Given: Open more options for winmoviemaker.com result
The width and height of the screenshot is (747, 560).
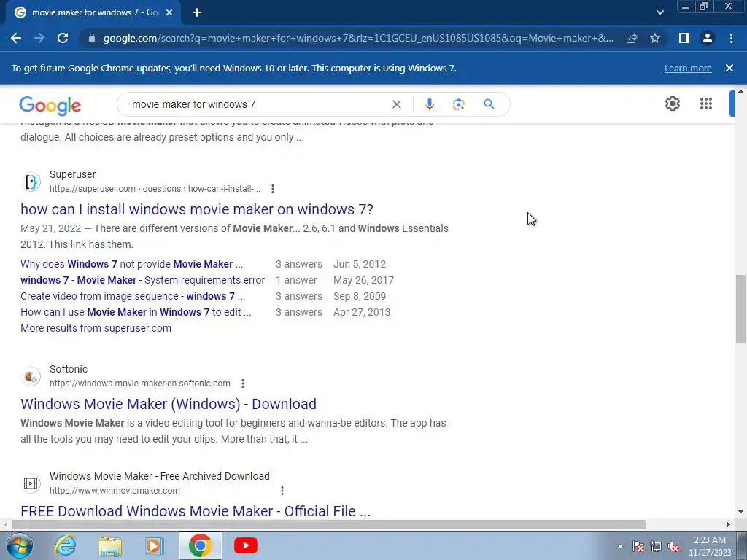Looking at the screenshot, I should [282, 491].
